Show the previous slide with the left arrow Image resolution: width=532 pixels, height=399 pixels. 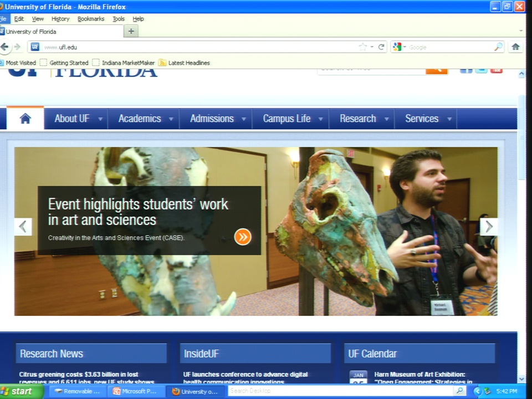click(23, 227)
